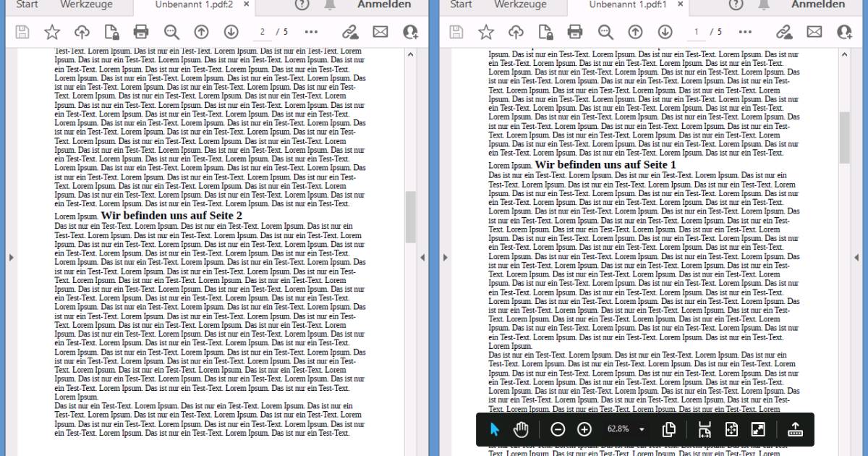
Task: Click scroll-up arrow in left window
Action: tap(410, 54)
